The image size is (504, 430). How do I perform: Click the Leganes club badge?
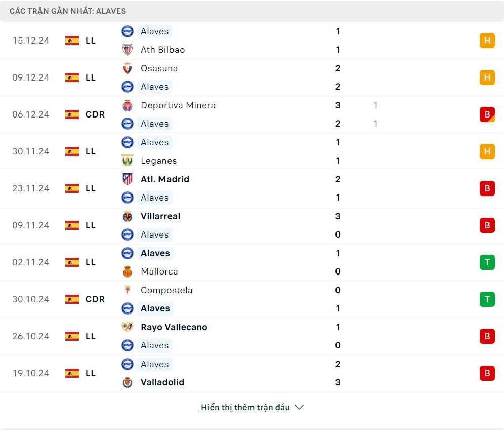pos(128,161)
